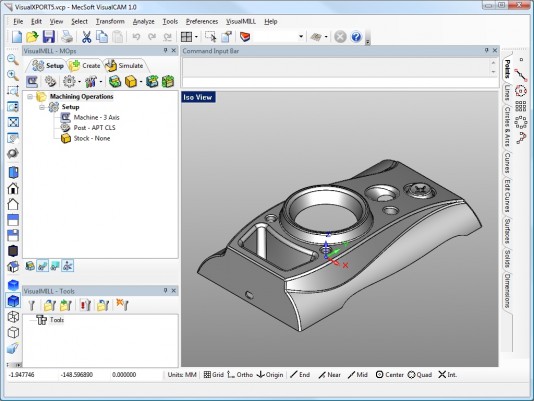The image size is (534, 401).
Task: Select the Setup tab
Action: (48, 65)
